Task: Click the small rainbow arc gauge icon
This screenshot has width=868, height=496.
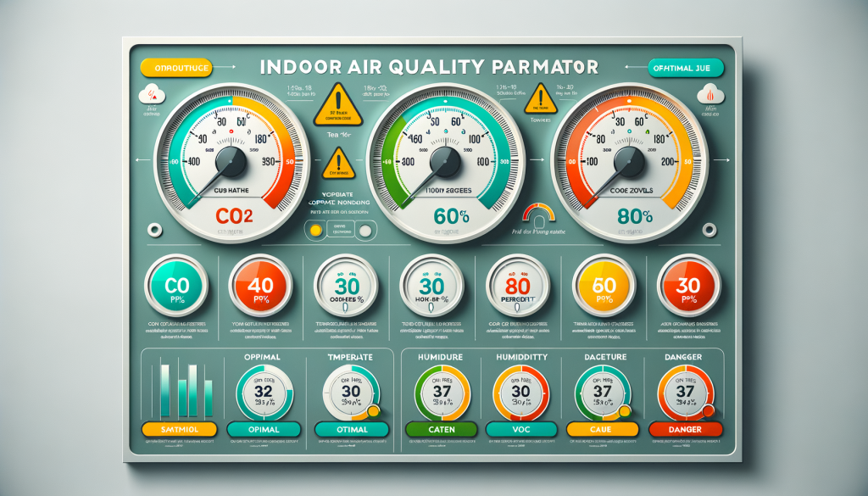Action: click(538, 214)
